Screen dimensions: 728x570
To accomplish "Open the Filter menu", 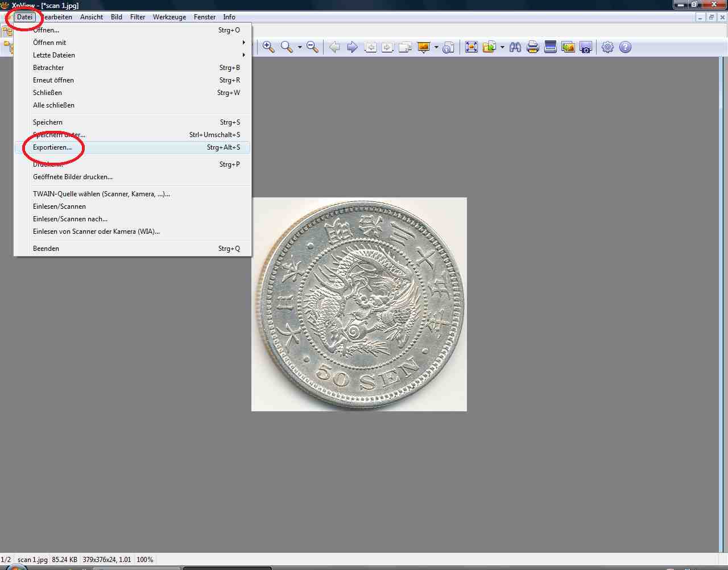I will pos(138,17).
